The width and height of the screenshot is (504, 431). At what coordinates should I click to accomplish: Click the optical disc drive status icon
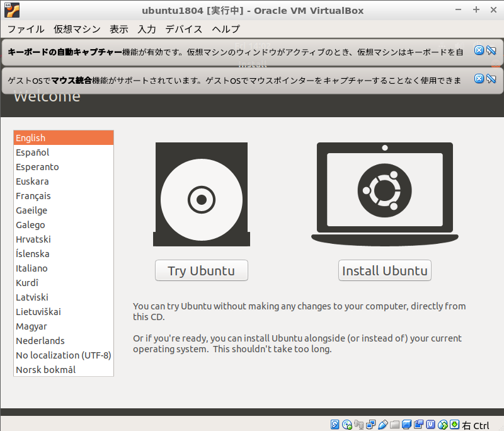click(347, 425)
